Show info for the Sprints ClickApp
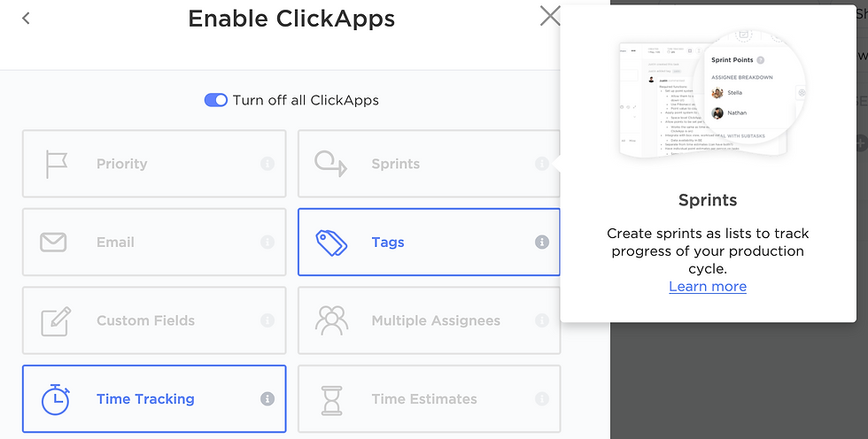Image resolution: width=868 pixels, height=439 pixels. 542,164
